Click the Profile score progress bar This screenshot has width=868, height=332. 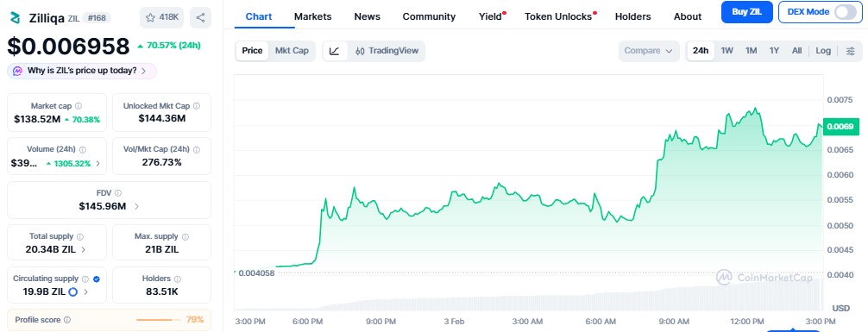(158, 320)
